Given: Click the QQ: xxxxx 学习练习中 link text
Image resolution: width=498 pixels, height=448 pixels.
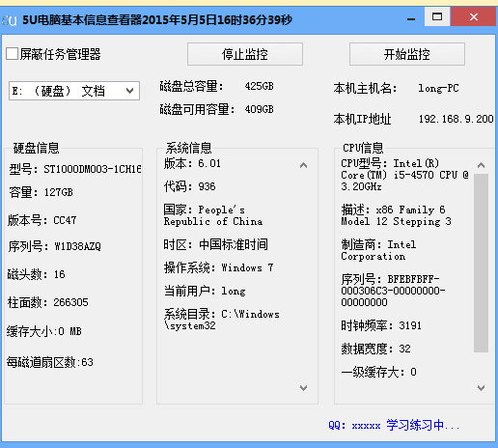Looking at the screenshot, I should click(394, 425).
